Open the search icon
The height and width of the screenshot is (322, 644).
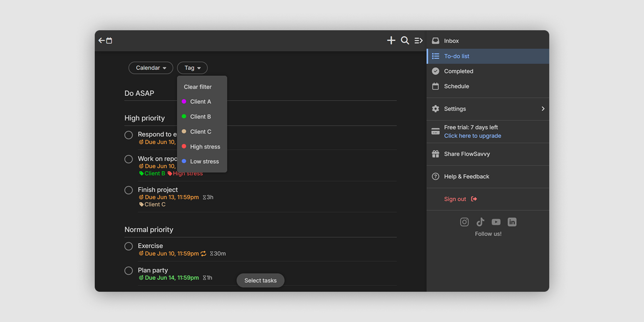click(x=405, y=40)
